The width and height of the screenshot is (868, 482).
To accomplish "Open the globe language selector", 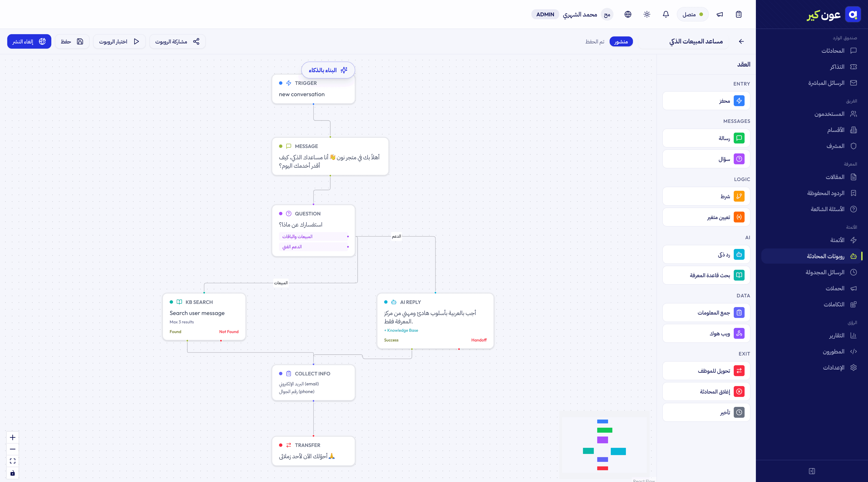I will (x=628, y=14).
